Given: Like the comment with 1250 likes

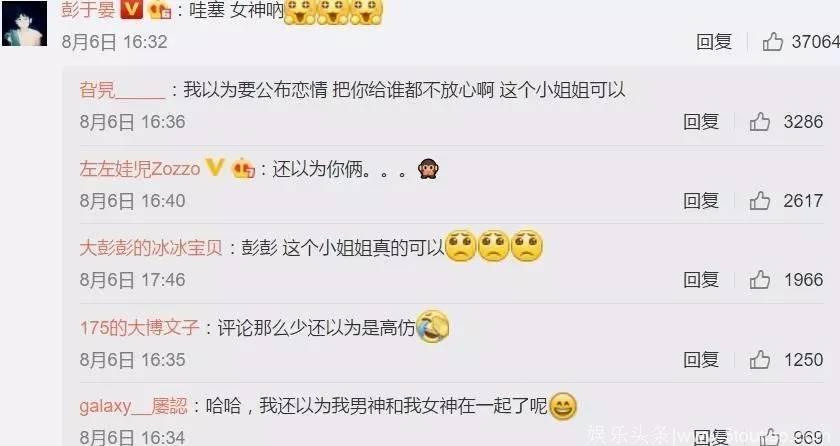Looking at the screenshot, I should [x=760, y=360].
